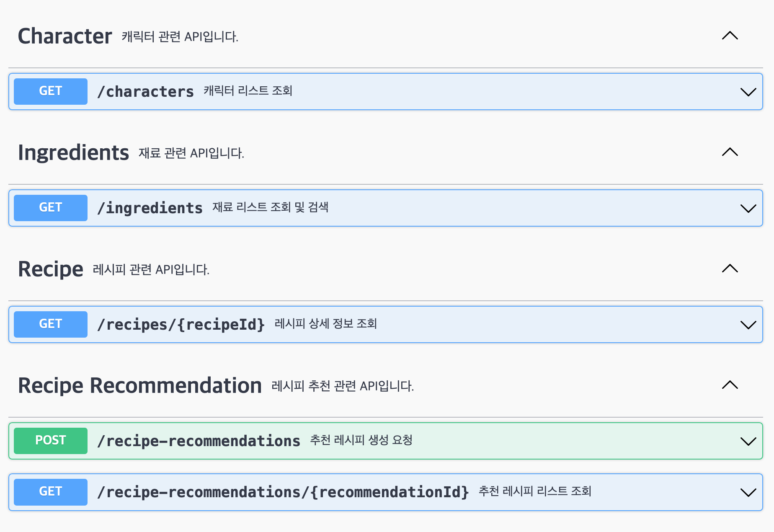The width and height of the screenshot is (774, 532).
Task: Click the GET badge for /characters
Action: point(51,91)
